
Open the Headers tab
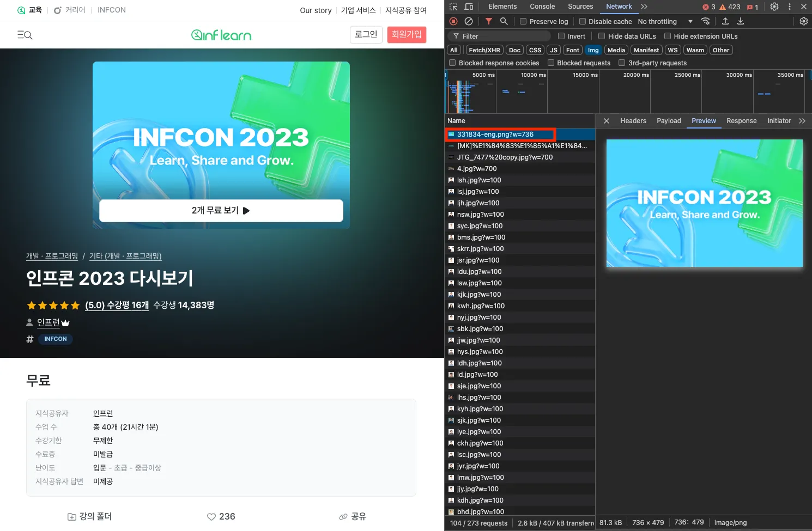point(633,121)
